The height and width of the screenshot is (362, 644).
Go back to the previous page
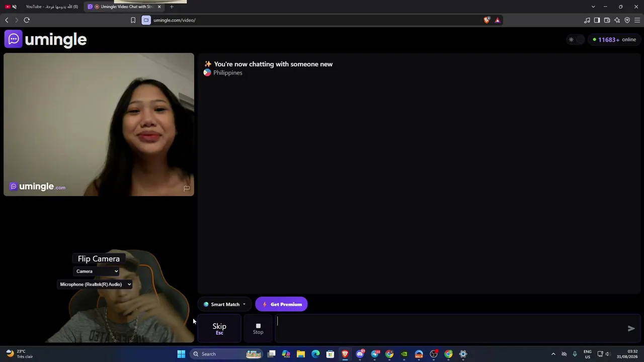pyautogui.click(x=7, y=20)
